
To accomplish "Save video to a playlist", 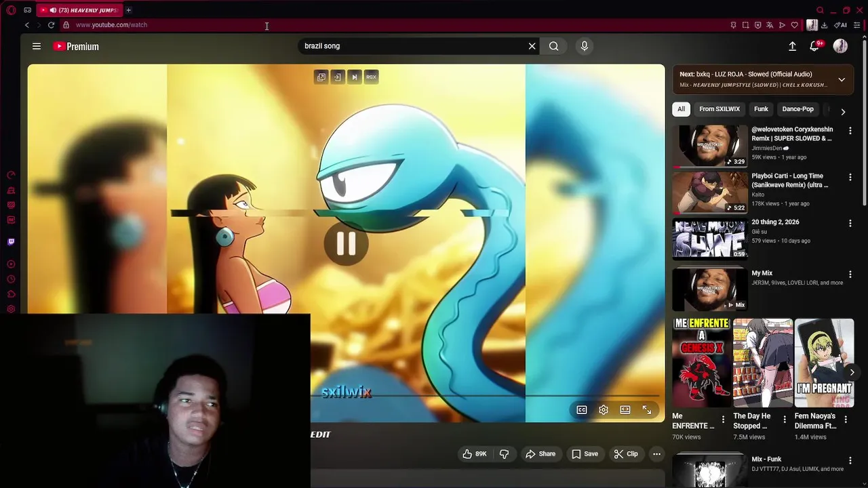I will click(x=585, y=454).
